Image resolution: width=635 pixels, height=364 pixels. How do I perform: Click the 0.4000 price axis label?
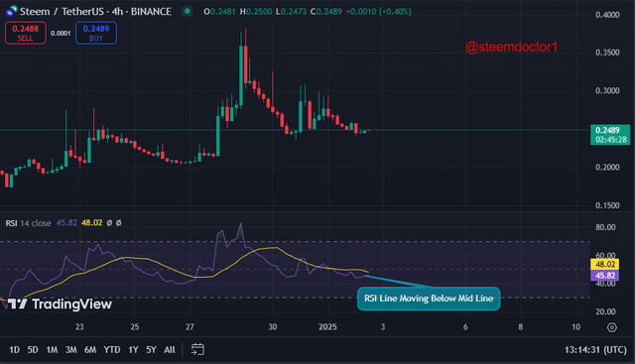pyautogui.click(x=607, y=15)
